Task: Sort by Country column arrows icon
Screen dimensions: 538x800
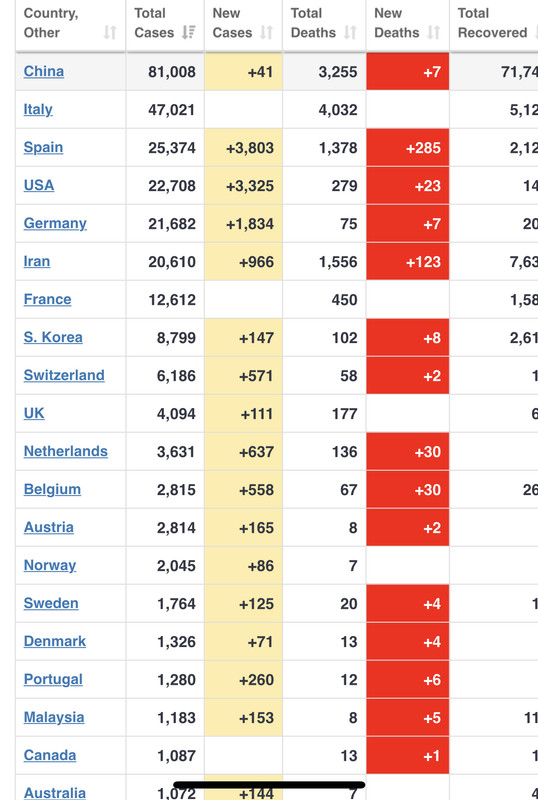Action: point(110,33)
